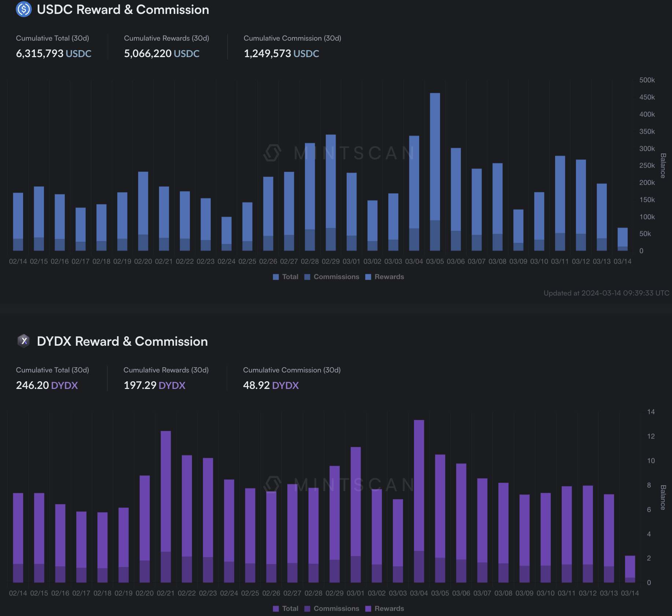This screenshot has height=616, width=672.
Task: Click Cumulative Rewards (30d) label in USDC section
Action: click(x=166, y=38)
